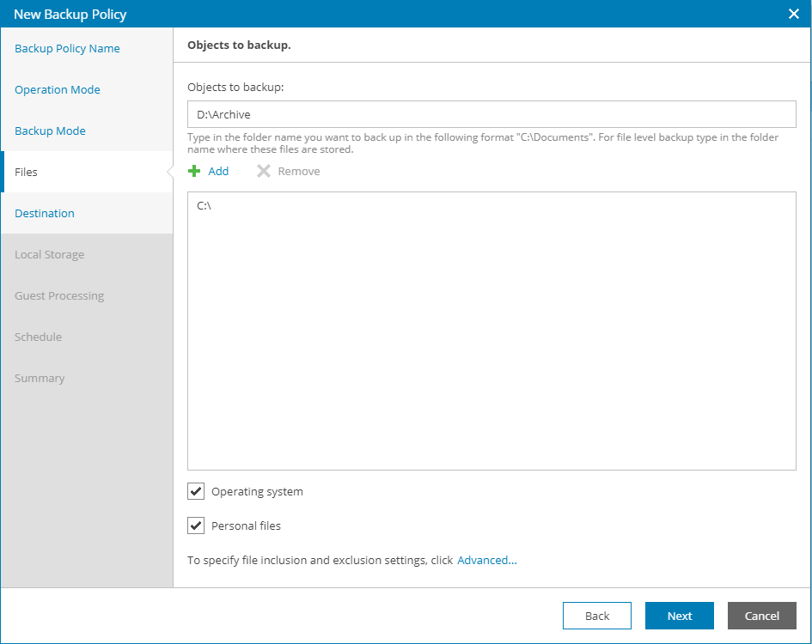
Task: Toggle the Personal files checkbox
Action: (196, 526)
